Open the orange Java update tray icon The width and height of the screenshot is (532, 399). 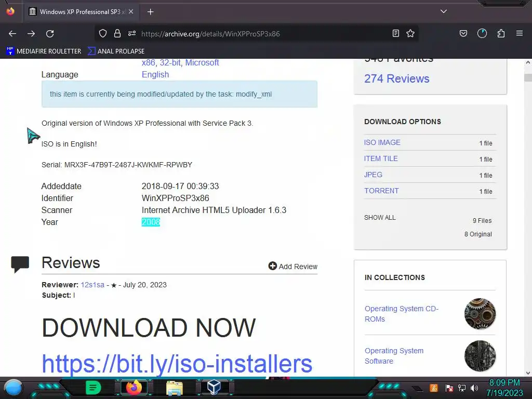[434, 388]
